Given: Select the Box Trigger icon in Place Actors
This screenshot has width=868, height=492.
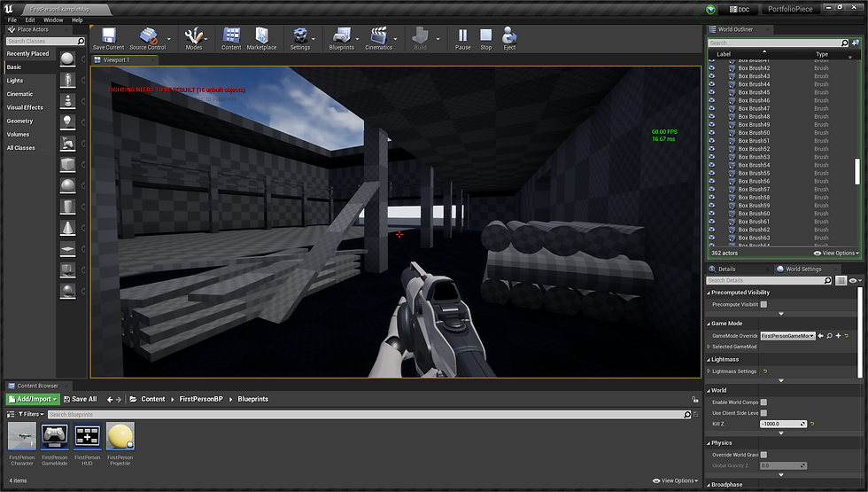Looking at the screenshot, I should pos(67,269).
